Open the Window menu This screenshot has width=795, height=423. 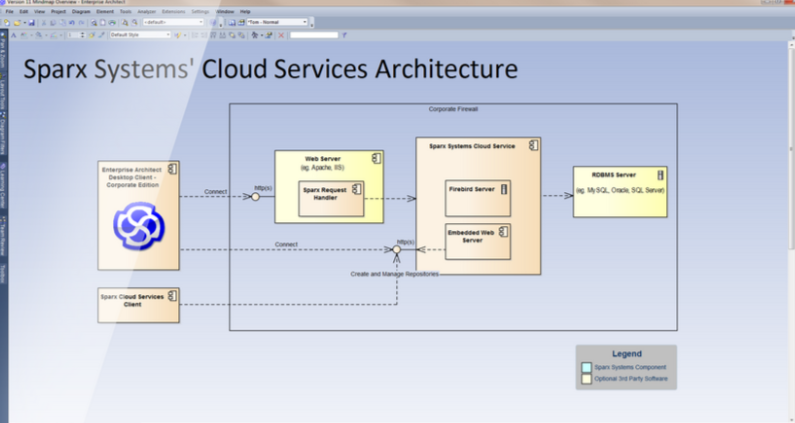pos(225,11)
